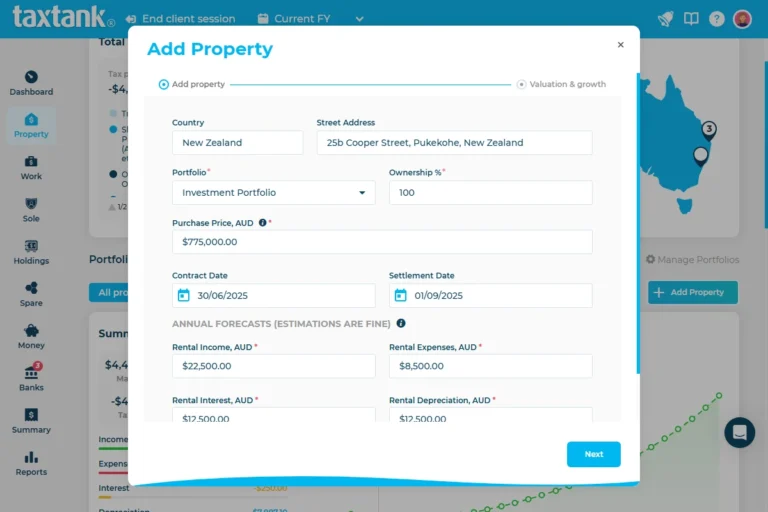Edit the Rental Income field
Screen dimensions: 768x512
click(273, 366)
